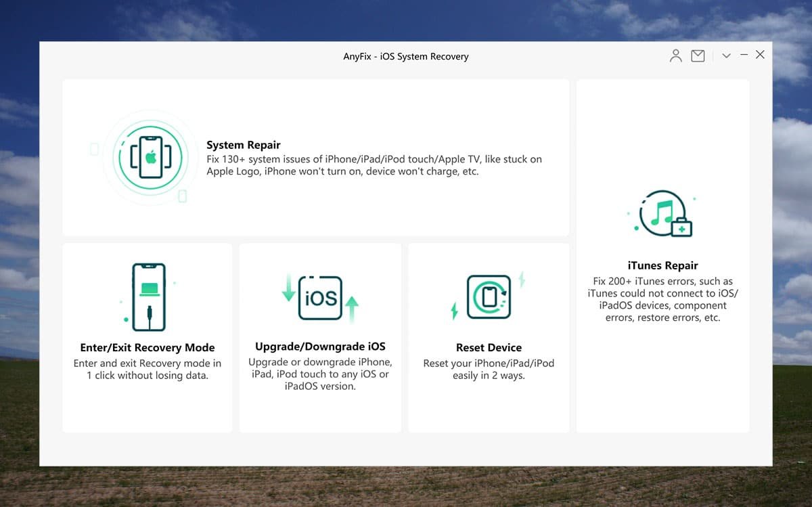Viewport: 812px width, 507px height.
Task: Select the Enter/Exit Recovery Mode title
Action: pyautogui.click(x=148, y=347)
